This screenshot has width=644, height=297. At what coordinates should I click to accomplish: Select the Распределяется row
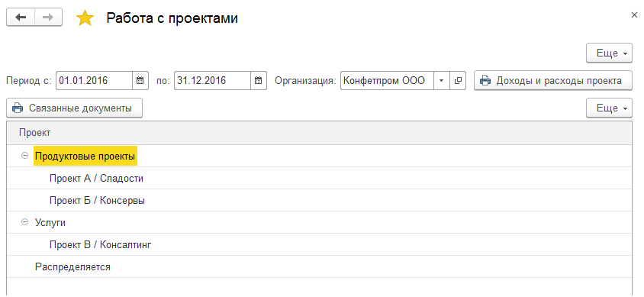(x=319, y=267)
